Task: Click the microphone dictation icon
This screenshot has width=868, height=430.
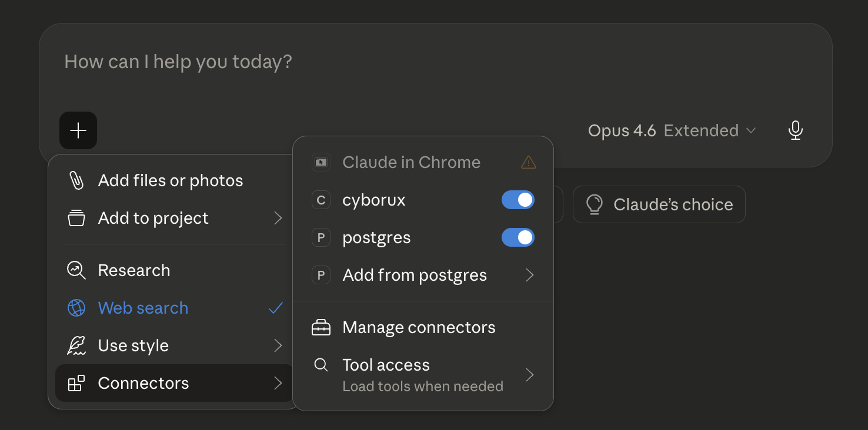Action: (x=796, y=130)
